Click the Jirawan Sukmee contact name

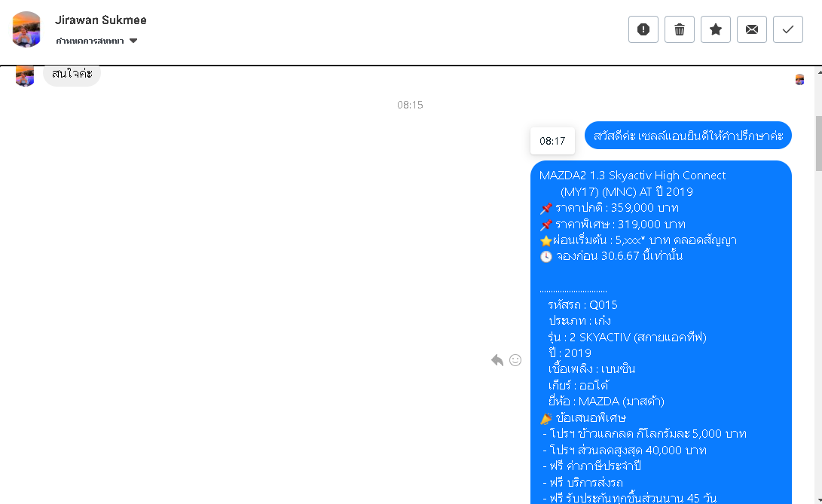[101, 20]
